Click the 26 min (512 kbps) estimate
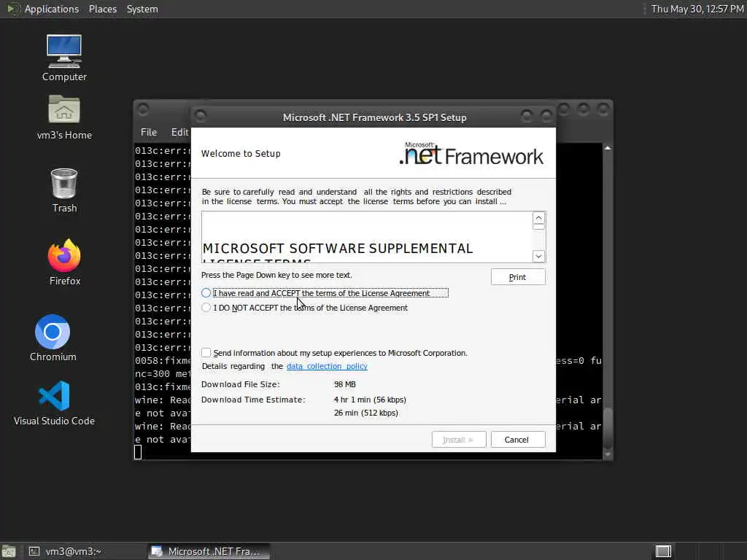This screenshot has height=560, width=747. coord(365,413)
